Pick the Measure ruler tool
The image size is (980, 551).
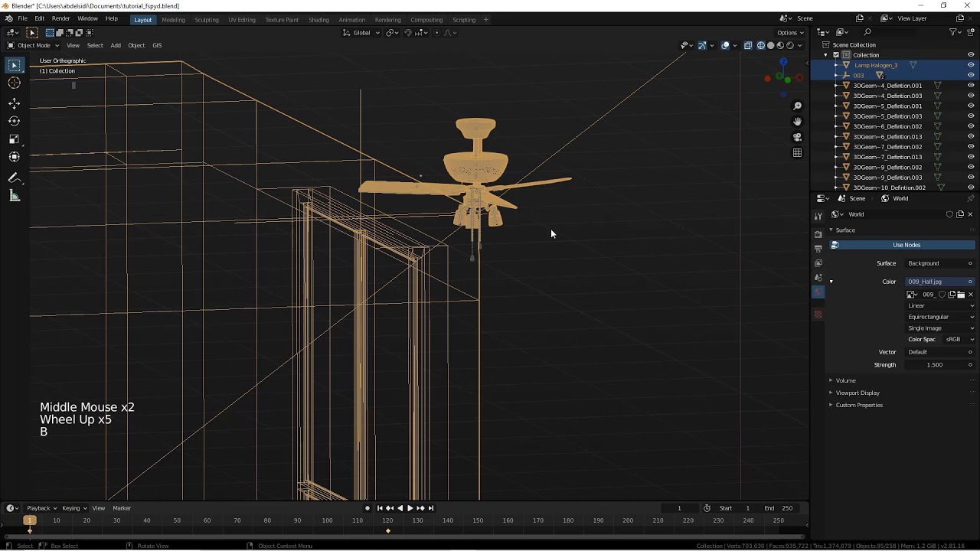14,196
